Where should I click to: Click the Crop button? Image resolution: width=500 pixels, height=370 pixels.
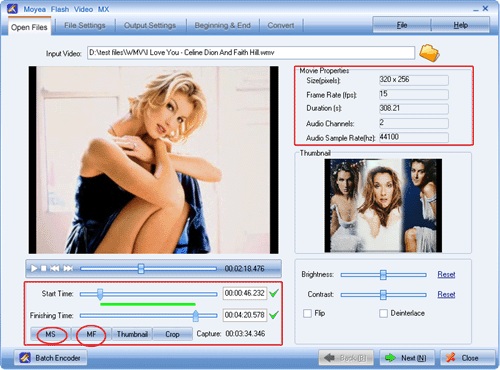point(172,334)
